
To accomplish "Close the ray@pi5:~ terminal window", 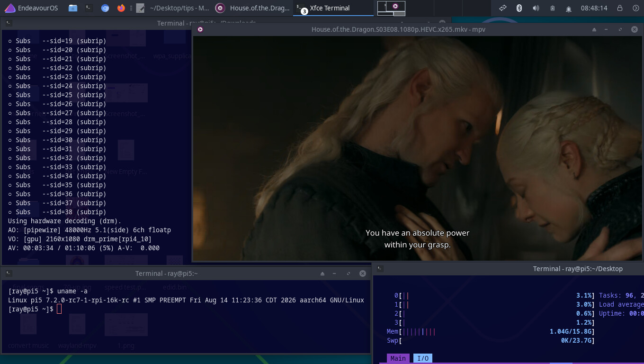I will pyautogui.click(x=362, y=273).
